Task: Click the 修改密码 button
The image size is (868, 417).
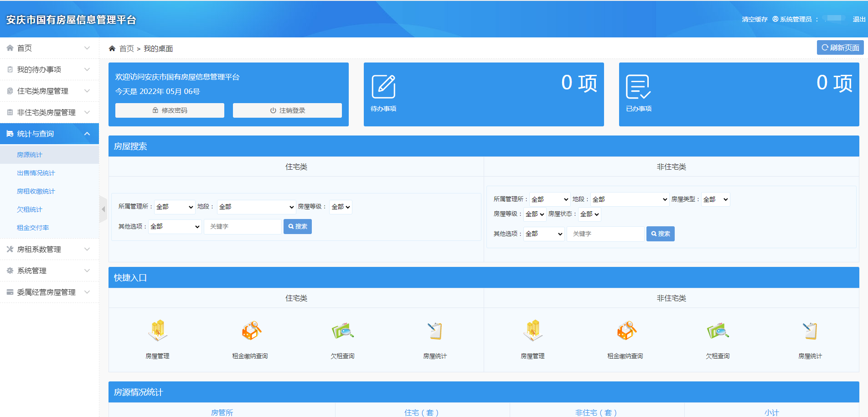Action: click(170, 110)
